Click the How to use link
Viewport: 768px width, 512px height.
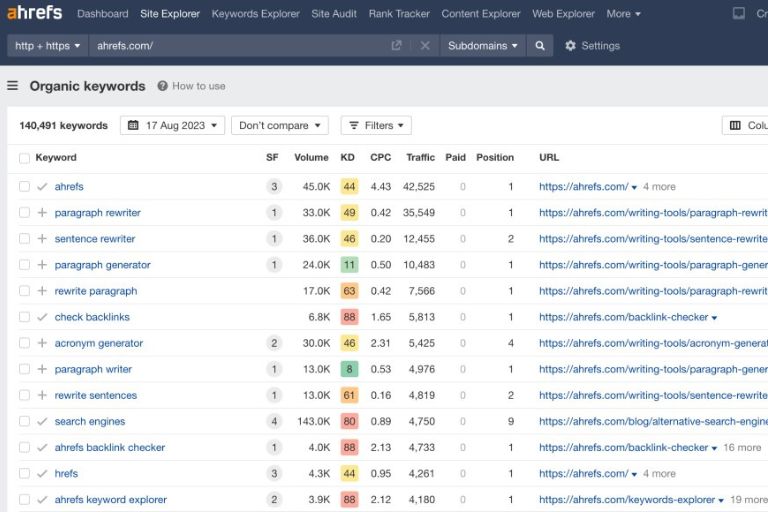(199, 86)
